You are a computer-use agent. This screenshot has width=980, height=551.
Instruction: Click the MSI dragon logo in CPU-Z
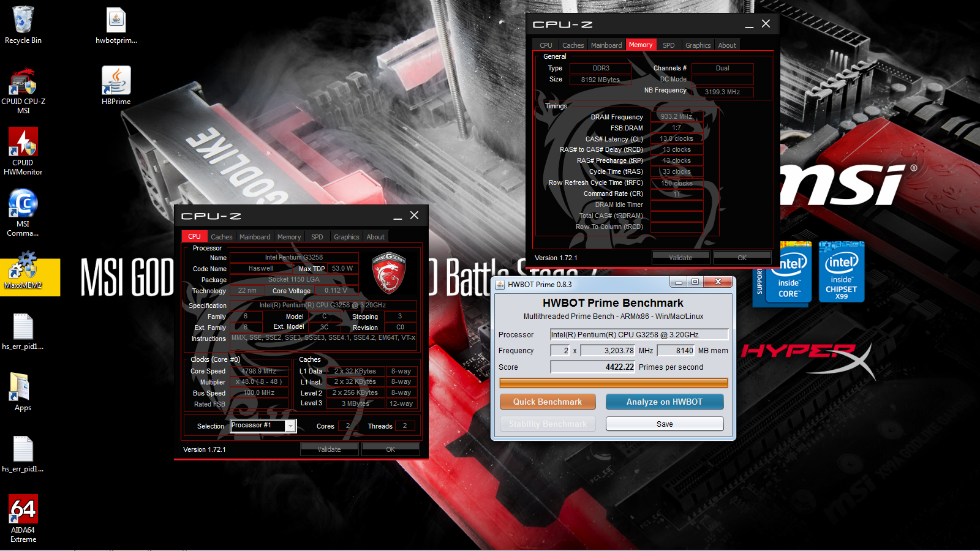point(389,273)
